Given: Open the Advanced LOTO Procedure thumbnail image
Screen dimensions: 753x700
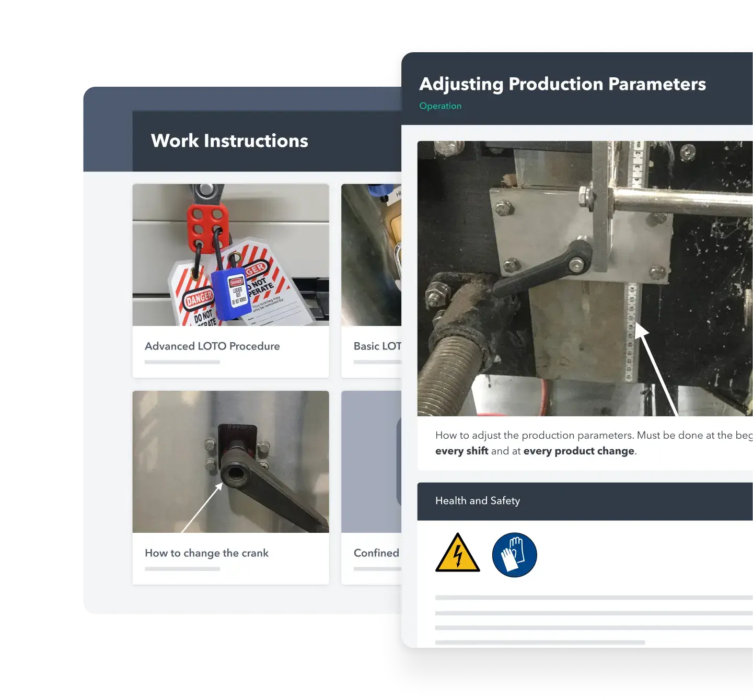Looking at the screenshot, I should point(230,255).
